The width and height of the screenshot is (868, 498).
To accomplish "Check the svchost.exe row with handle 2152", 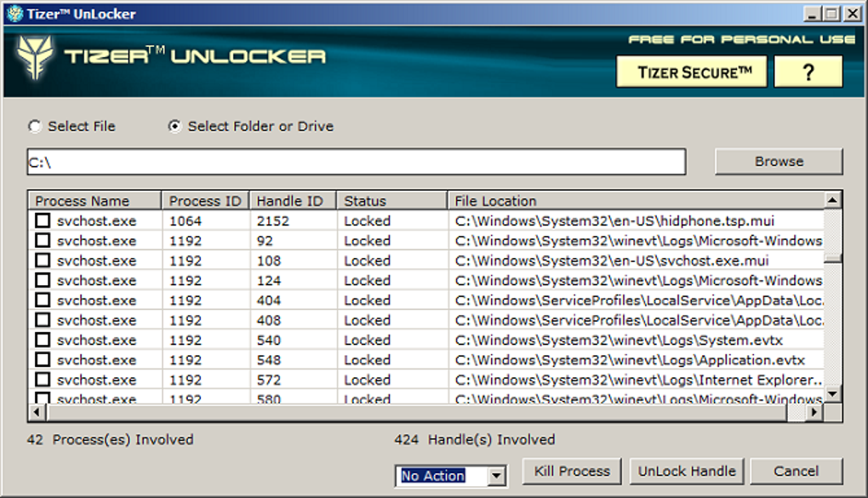I will coord(43,220).
